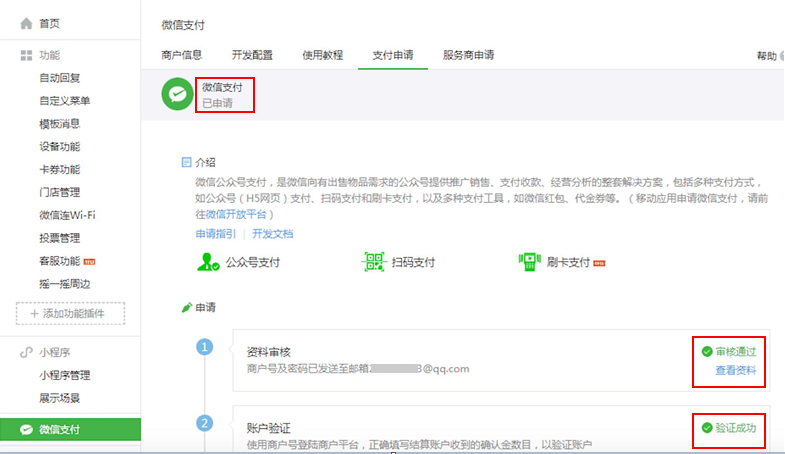The image size is (785, 454).
Task: Open 投票管理 sidebar entry
Action: [60, 238]
